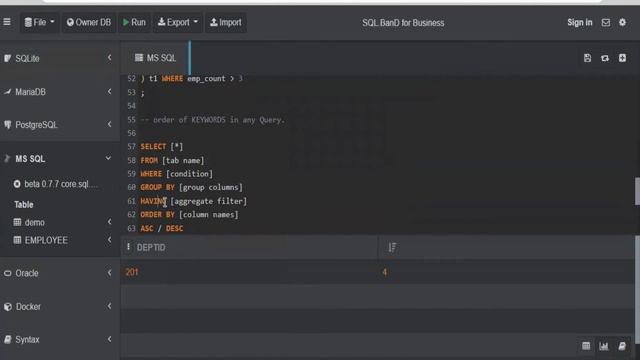Screen dimensions: 640x360
Task: Click the Owner DB button
Action: coord(89,22)
